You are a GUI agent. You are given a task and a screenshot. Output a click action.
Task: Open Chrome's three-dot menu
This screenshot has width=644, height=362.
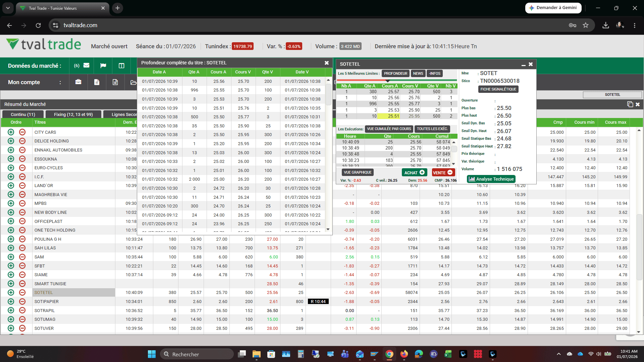coord(635,25)
